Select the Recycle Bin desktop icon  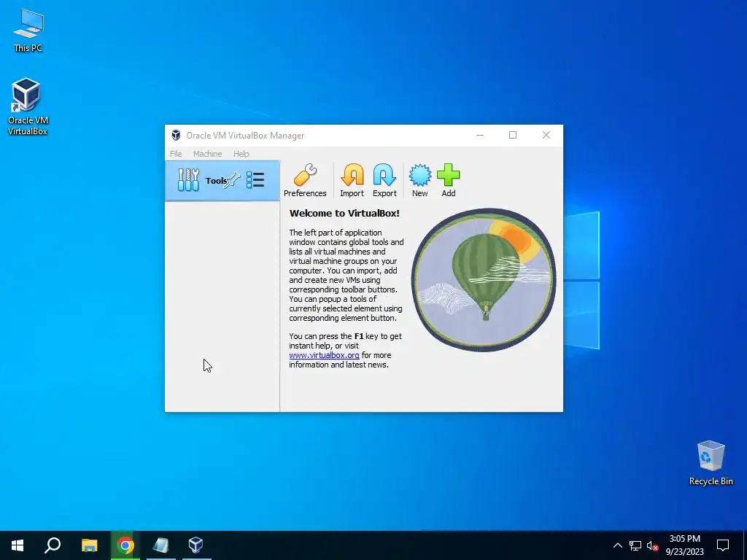pos(711,463)
